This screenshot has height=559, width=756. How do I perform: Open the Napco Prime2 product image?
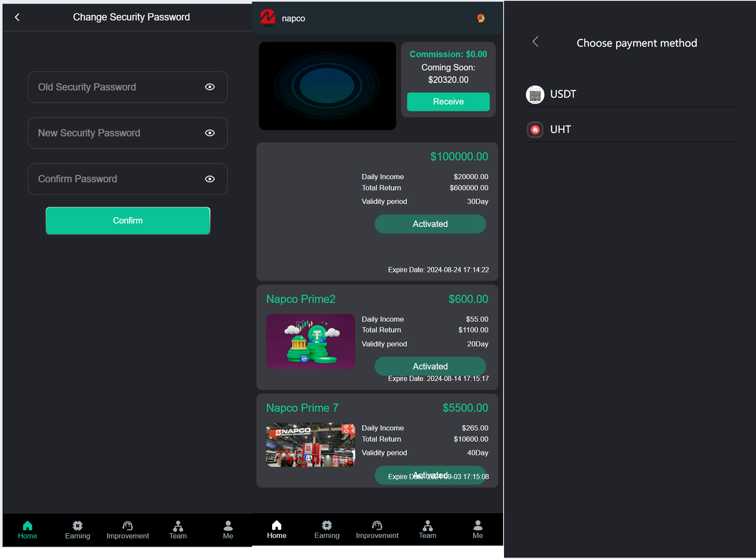click(311, 341)
